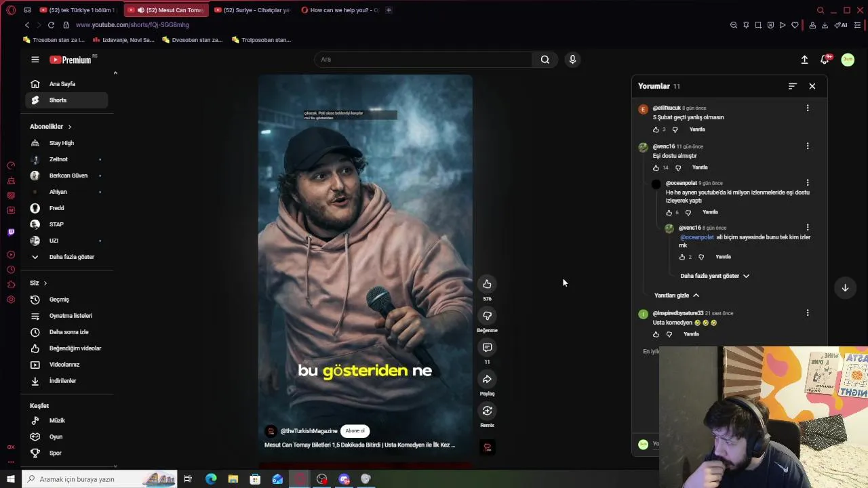The width and height of the screenshot is (868, 488).
Task: Open "Daha sonra izle" in the sidebar
Action: click(x=66, y=332)
